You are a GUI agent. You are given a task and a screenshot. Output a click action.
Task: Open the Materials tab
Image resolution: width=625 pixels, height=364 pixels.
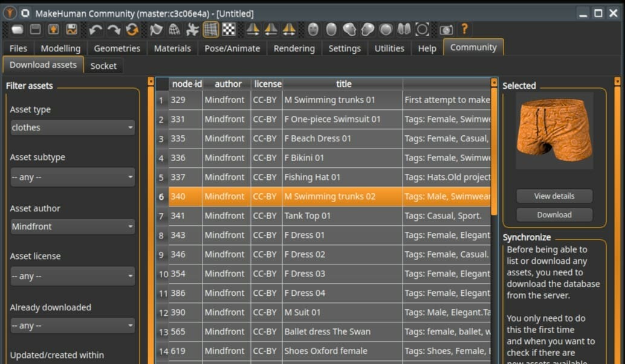tap(173, 48)
